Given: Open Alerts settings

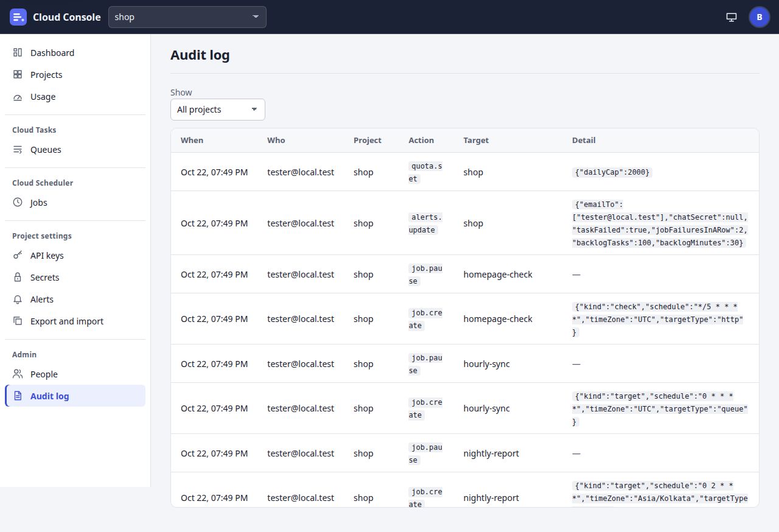Looking at the screenshot, I should click(75, 299).
